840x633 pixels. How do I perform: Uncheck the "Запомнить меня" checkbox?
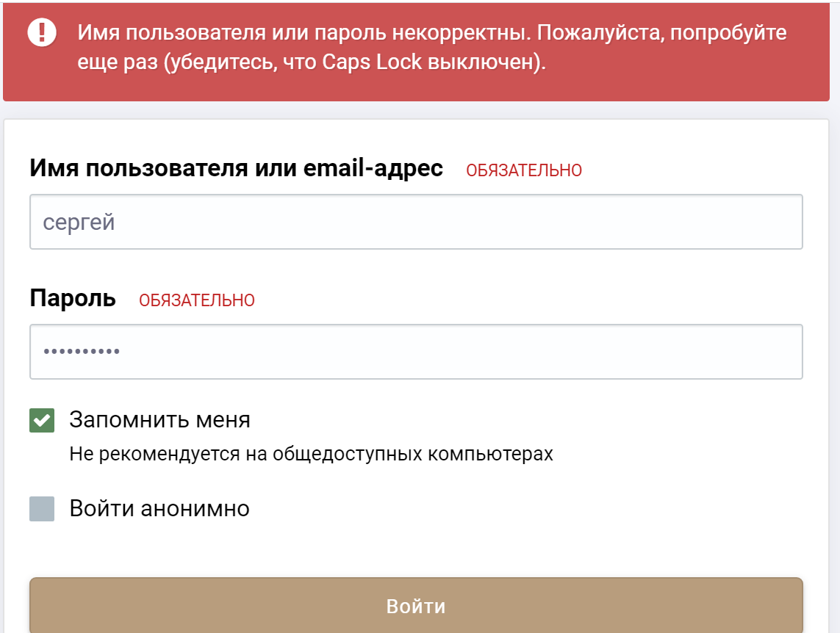point(42,421)
